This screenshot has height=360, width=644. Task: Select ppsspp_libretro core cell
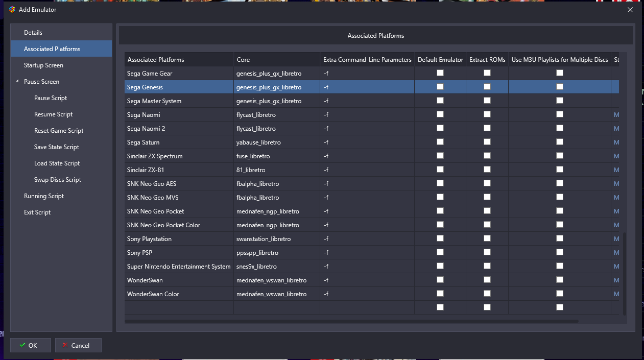click(277, 252)
